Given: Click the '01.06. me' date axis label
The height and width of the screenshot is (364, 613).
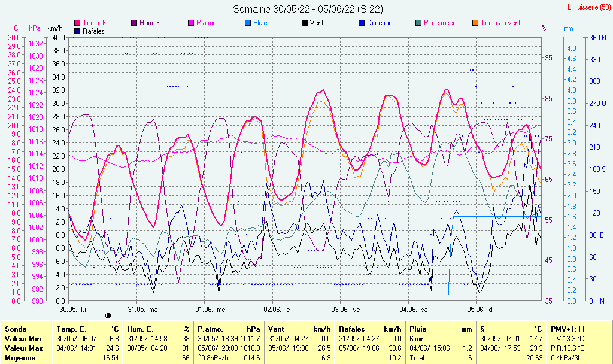Looking at the screenshot, I should pyautogui.click(x=210, y=310).
